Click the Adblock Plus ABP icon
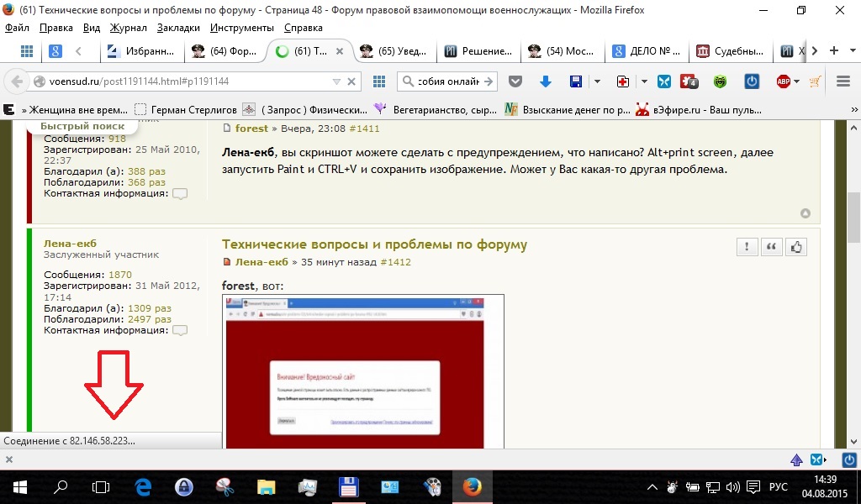This screenshot has height=504, width=861. point(784,81)
